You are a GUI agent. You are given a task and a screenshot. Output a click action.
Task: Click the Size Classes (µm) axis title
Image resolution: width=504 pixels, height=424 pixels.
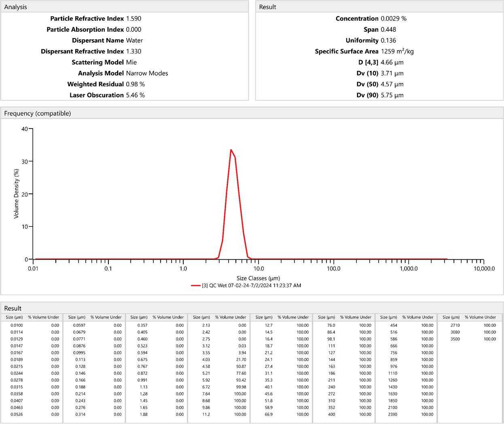258,278
